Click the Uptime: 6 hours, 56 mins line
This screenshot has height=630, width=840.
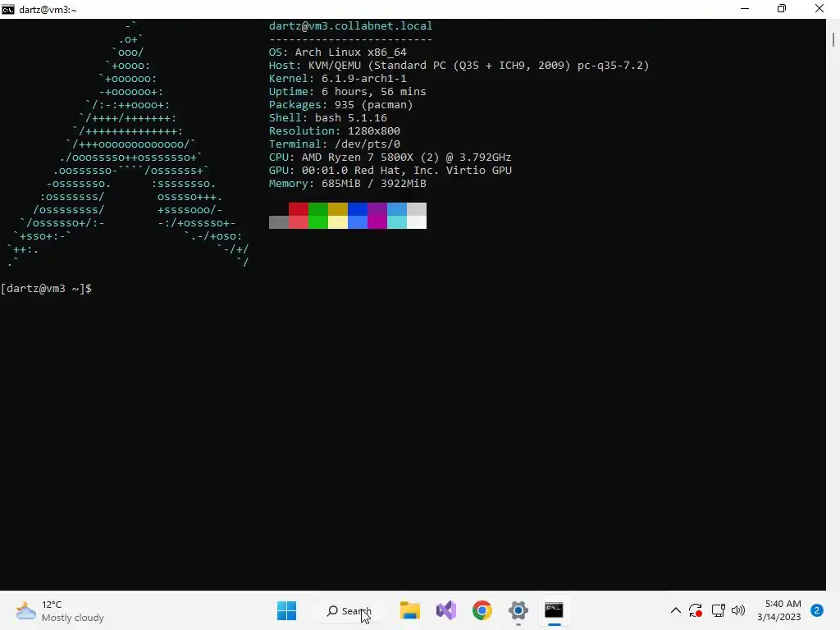pos(347,92)
